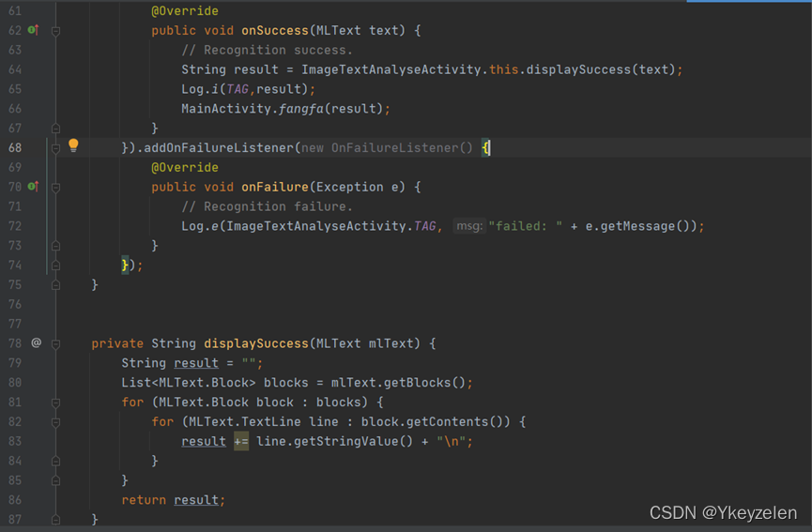This screenshot has width=812, height=532.
Task: Click the displaySuccess method declaration name
Action: coord(256,343)
